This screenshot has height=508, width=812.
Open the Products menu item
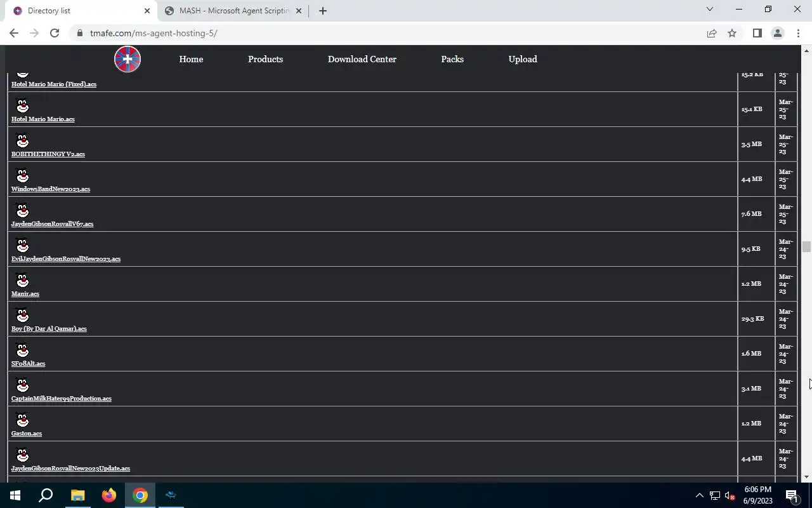265,59
